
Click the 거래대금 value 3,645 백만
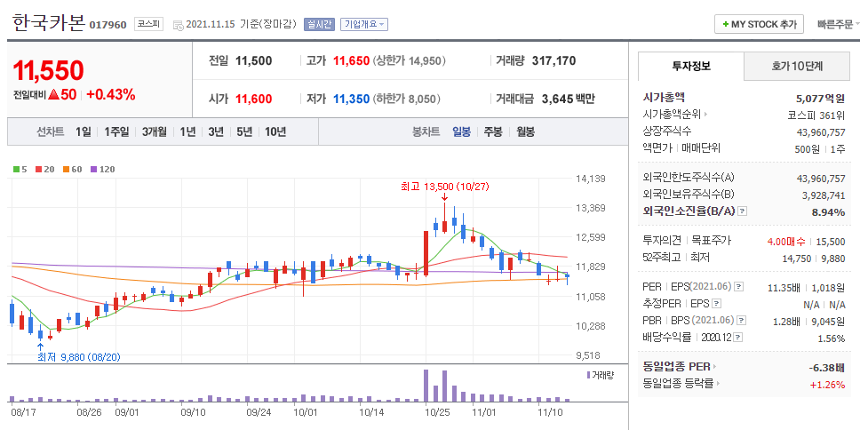point(569,100)
